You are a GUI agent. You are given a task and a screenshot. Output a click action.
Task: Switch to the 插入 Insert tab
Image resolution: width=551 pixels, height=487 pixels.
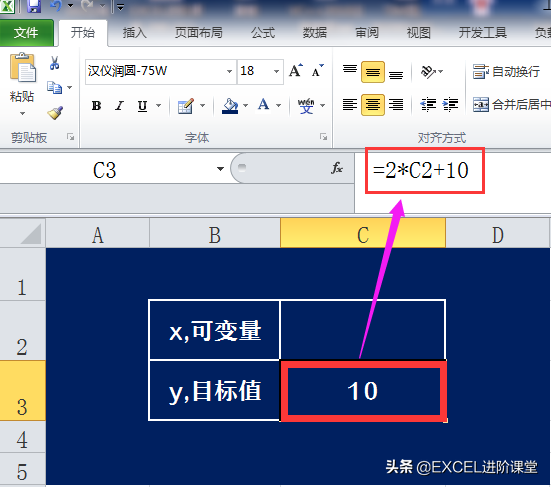pos(135,33)
